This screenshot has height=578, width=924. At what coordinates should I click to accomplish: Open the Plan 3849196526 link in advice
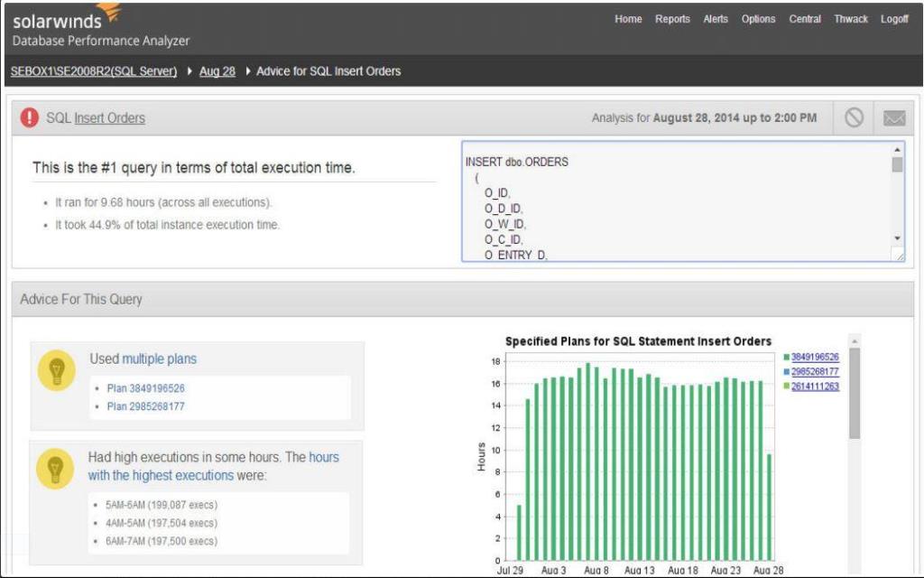145,388
